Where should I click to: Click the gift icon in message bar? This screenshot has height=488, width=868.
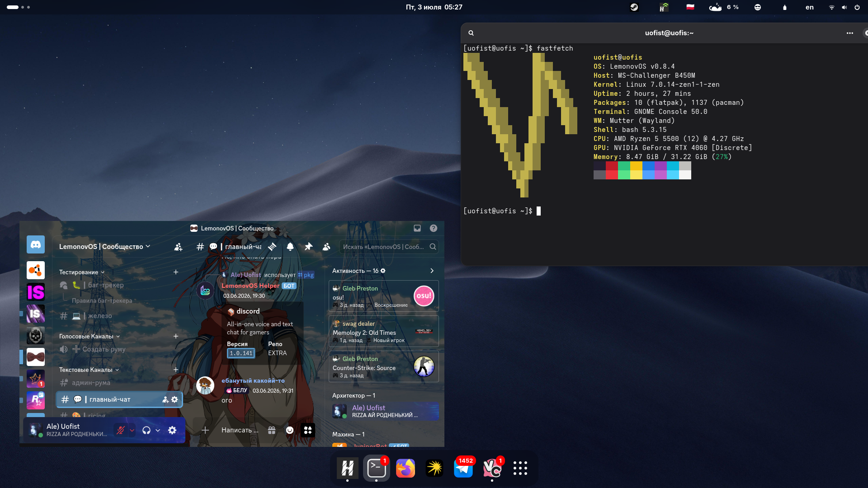point(272,430)
